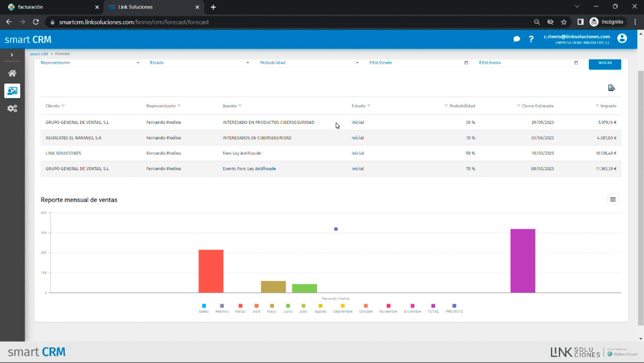Open the smart CRM breadcrumb link
644x363 pixels.
pos(39,54)
